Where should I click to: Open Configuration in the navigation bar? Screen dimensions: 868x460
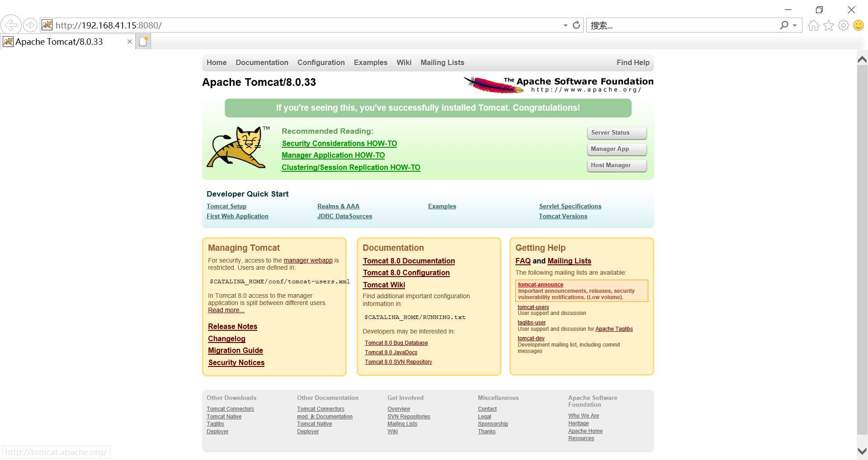pos(321,62)
